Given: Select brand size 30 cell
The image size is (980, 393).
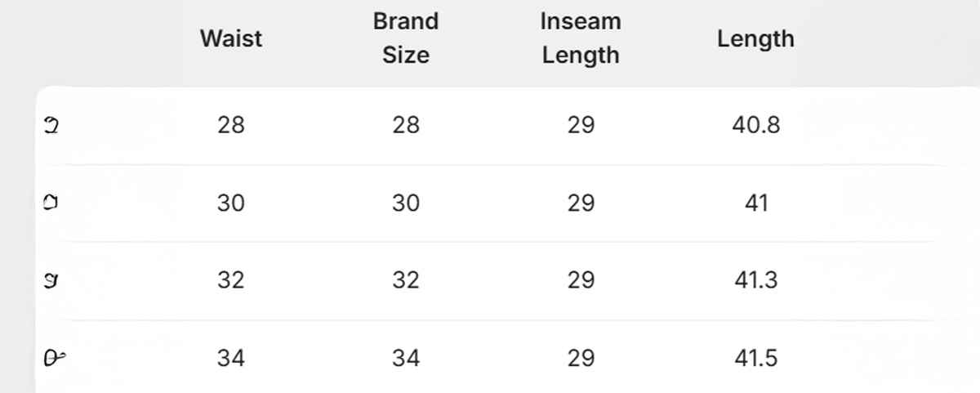Looking at the screenshot, I should (406, 203).
